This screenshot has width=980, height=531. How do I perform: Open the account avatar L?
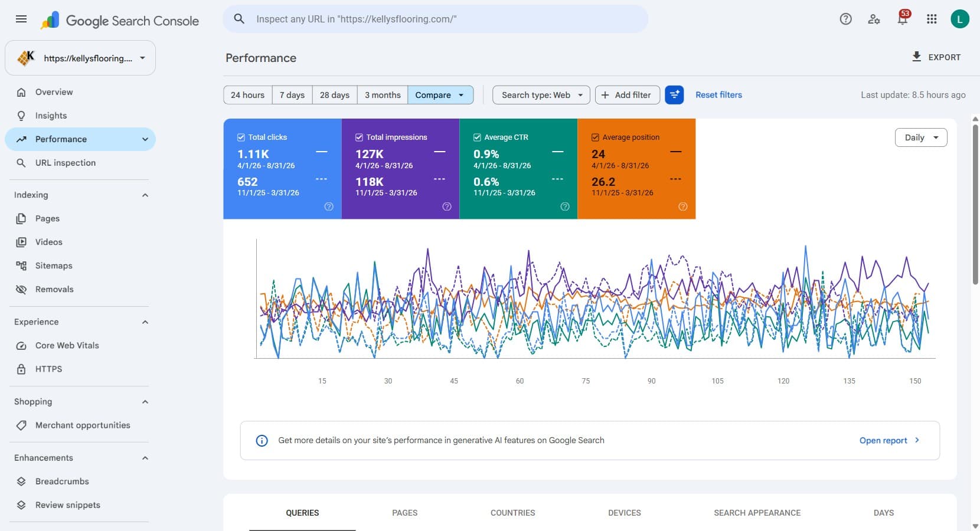click(960, 19)
